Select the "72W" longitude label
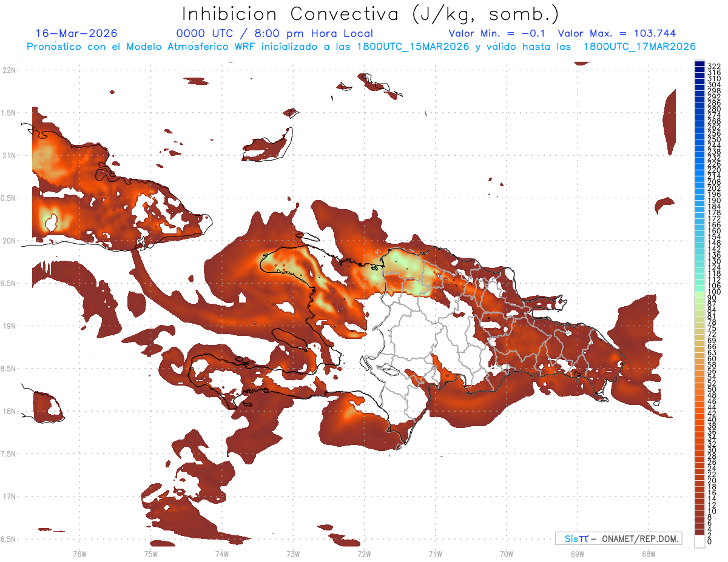 [364, 554]
